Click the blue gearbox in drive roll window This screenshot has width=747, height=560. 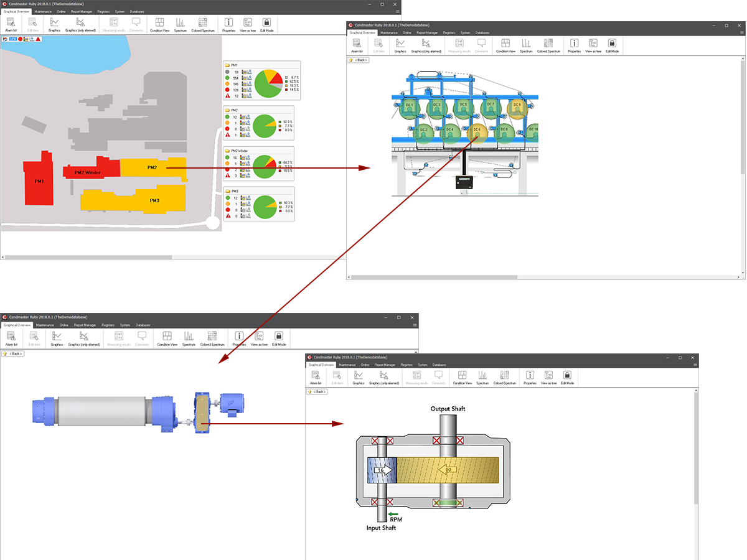click(204, 413)
